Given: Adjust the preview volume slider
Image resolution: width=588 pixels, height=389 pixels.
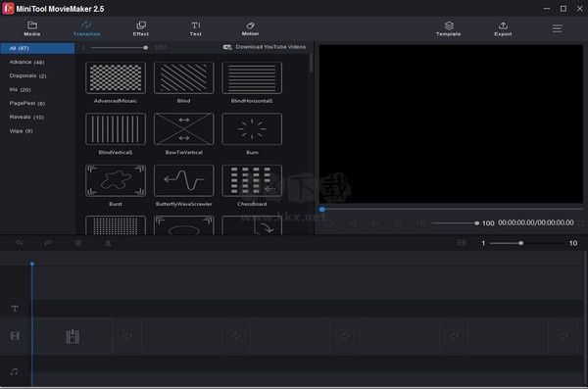Looking at the screenshot, I should click(456, 223).
